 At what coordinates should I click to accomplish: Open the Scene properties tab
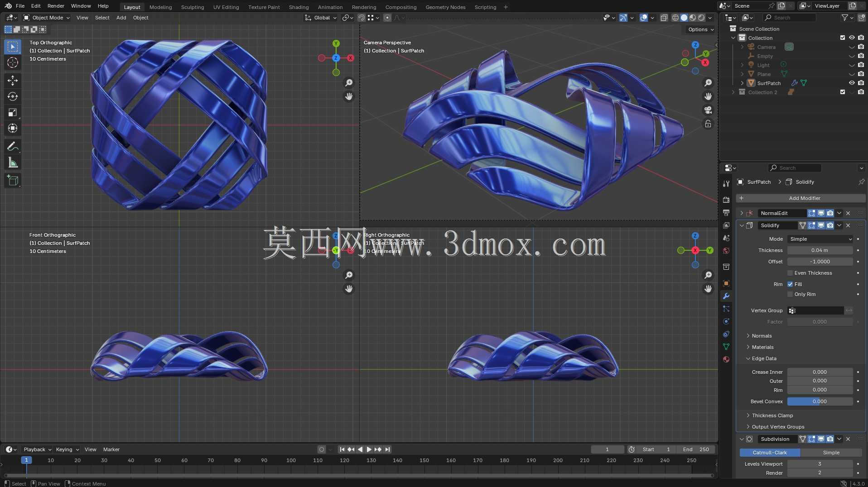726,238
